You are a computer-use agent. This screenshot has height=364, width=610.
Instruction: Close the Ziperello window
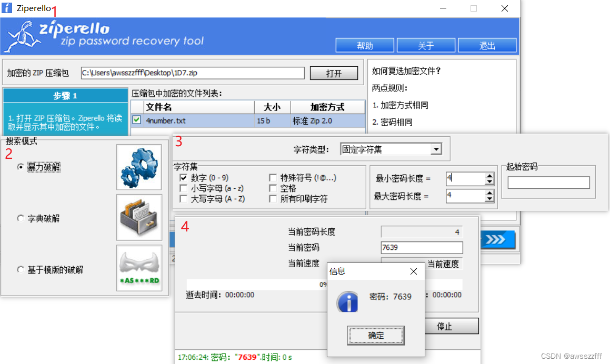pos(505,8)
